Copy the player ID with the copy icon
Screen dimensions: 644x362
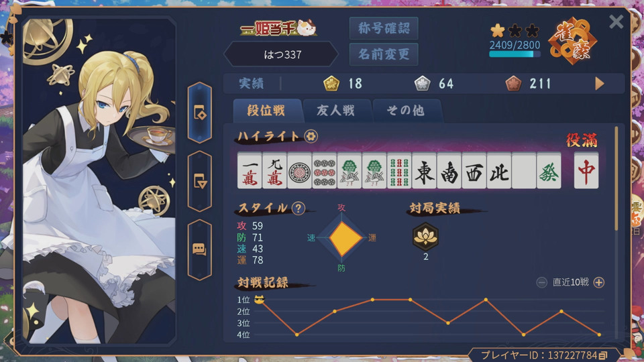(603, 355)
